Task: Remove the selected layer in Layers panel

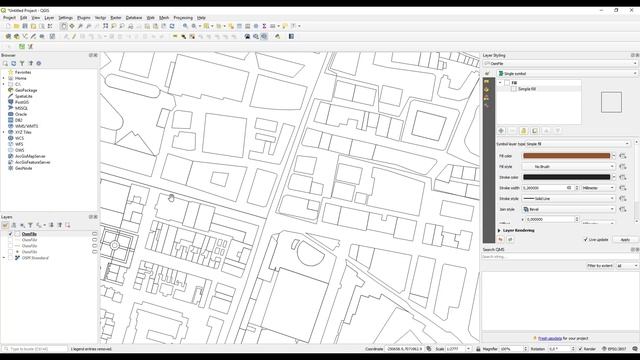Action: click(x=68, y=225)
